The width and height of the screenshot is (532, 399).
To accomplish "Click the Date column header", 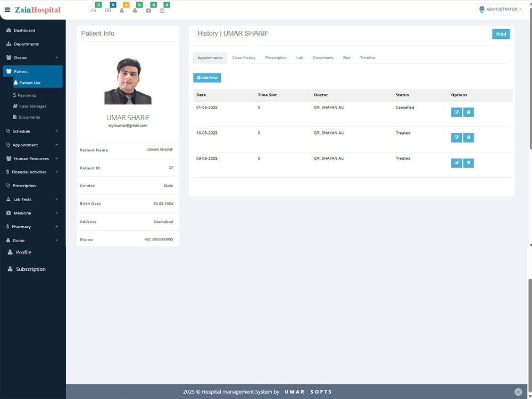I will 201,95.
